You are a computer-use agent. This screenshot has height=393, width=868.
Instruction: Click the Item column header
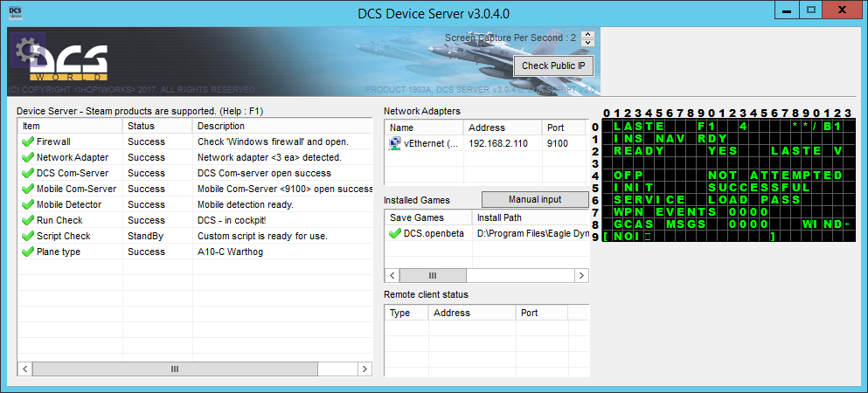coord(70,126)
